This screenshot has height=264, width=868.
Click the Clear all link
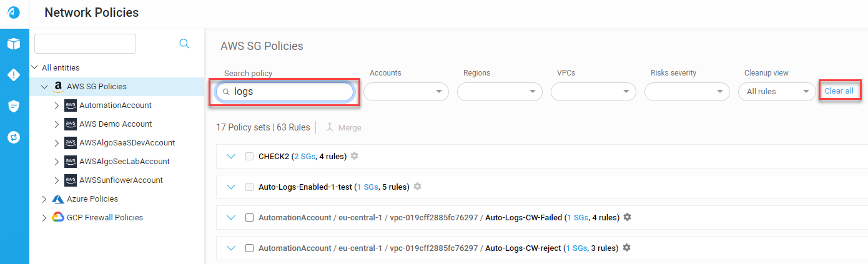(x=839, y=91)
